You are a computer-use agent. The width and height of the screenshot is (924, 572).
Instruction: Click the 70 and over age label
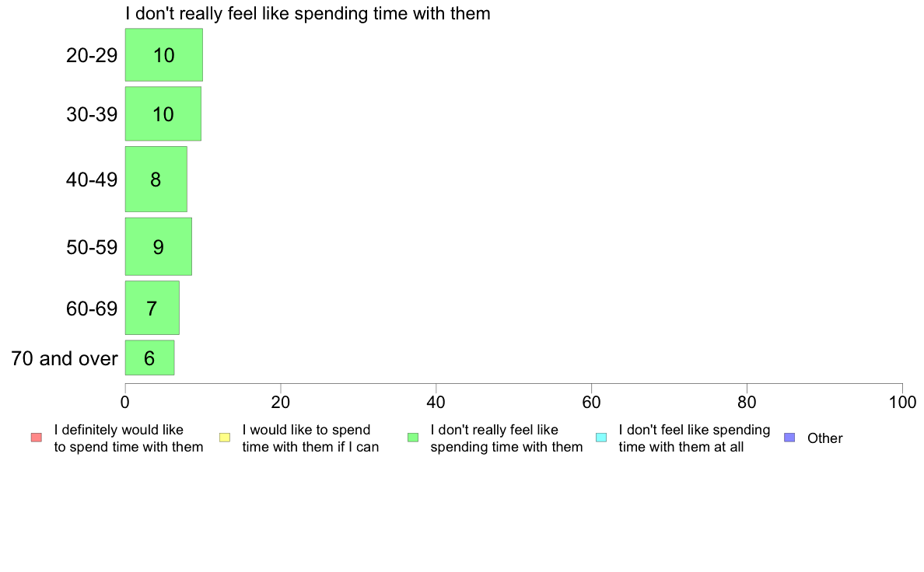click(65, 358)
